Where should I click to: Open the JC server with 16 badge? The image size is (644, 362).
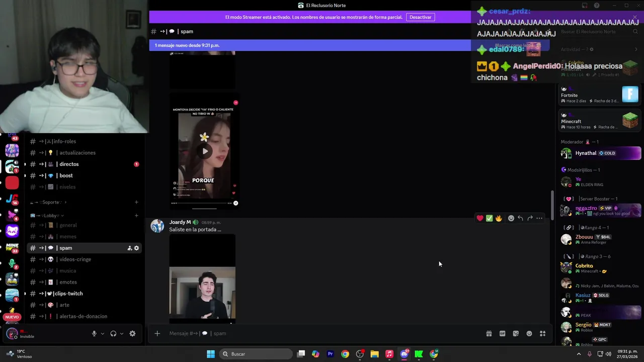coord(12,199)
